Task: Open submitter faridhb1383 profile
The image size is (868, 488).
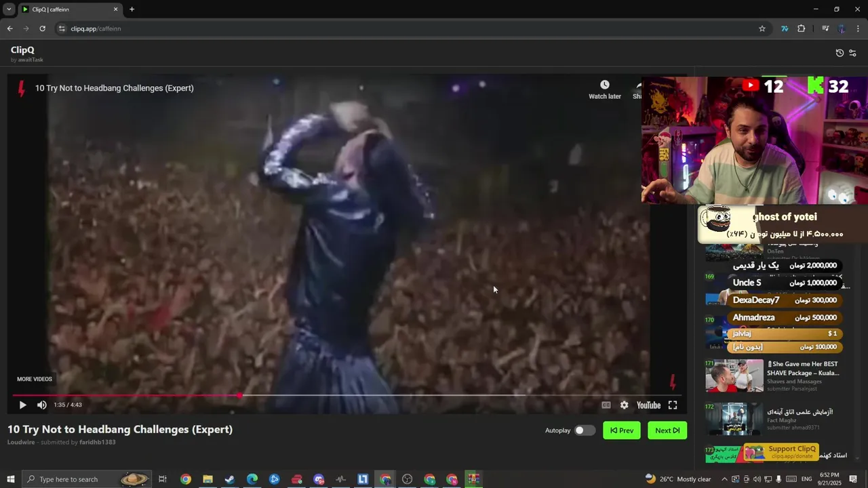Action: coord(97,442)
